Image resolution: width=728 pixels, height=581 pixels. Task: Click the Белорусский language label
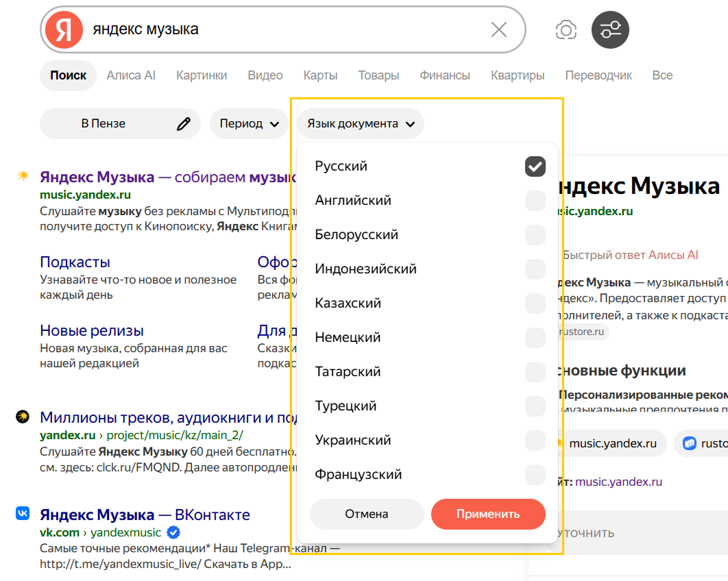tap(356, 235)
